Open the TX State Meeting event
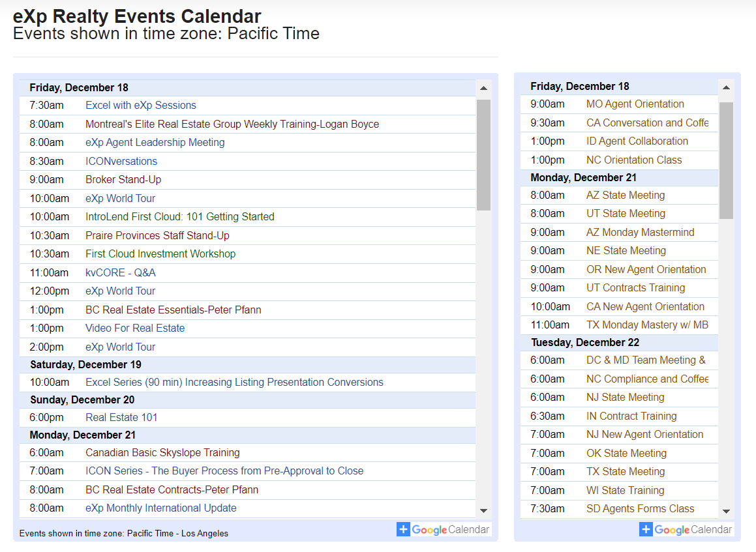 pos(626,472)
